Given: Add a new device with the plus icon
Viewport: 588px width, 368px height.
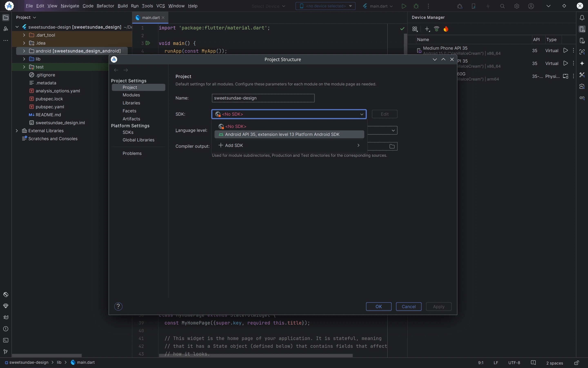Looking at the screenshot, I should [427, 29].
